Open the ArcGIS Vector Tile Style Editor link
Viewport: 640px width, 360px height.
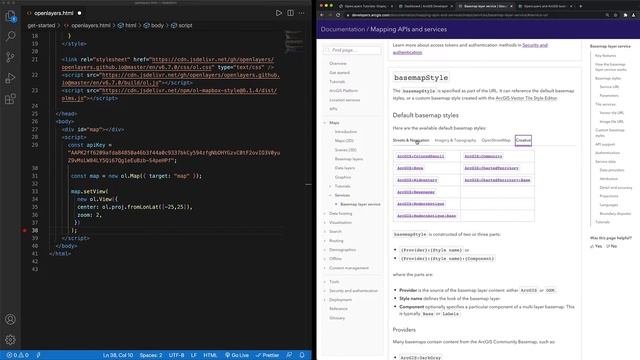(526, 98)
